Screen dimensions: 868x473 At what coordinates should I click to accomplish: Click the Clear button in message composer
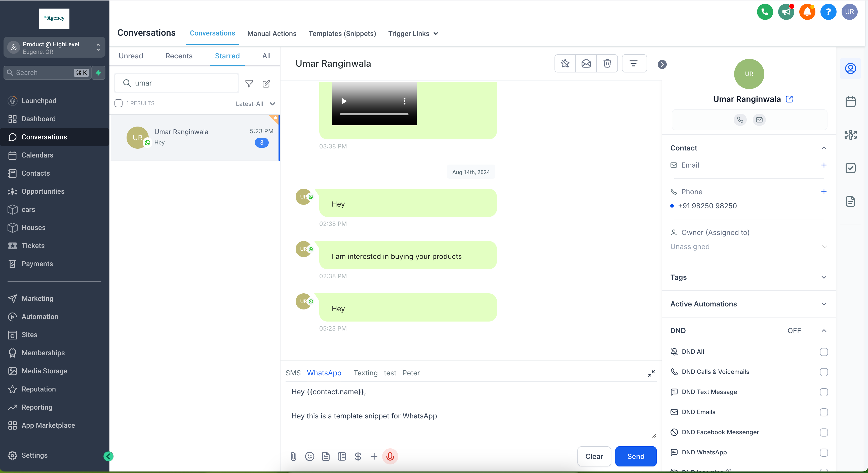594,456
